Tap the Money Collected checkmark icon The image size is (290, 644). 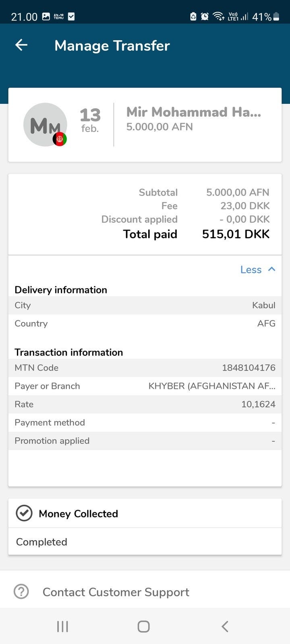pyautogui.click(x=24, y=513)
